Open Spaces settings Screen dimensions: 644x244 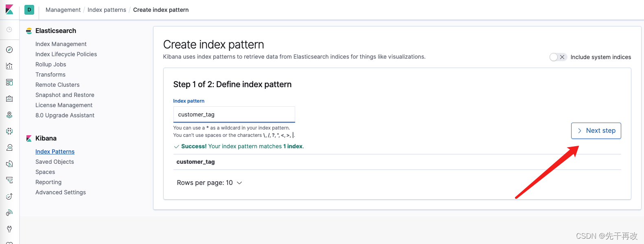tap(45, 172)
